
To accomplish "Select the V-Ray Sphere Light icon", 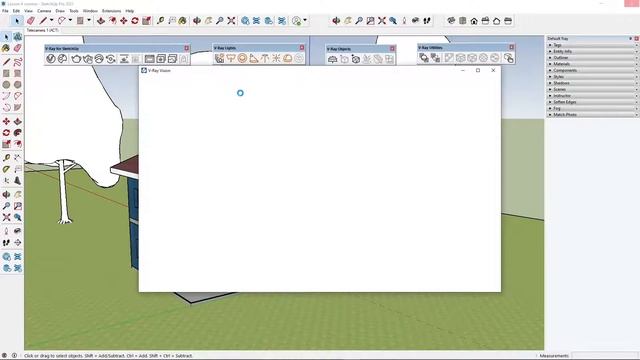I will 242,58.
